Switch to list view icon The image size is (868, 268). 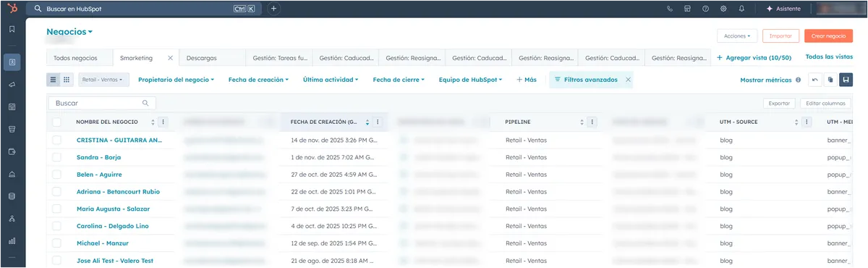point(54,80)
